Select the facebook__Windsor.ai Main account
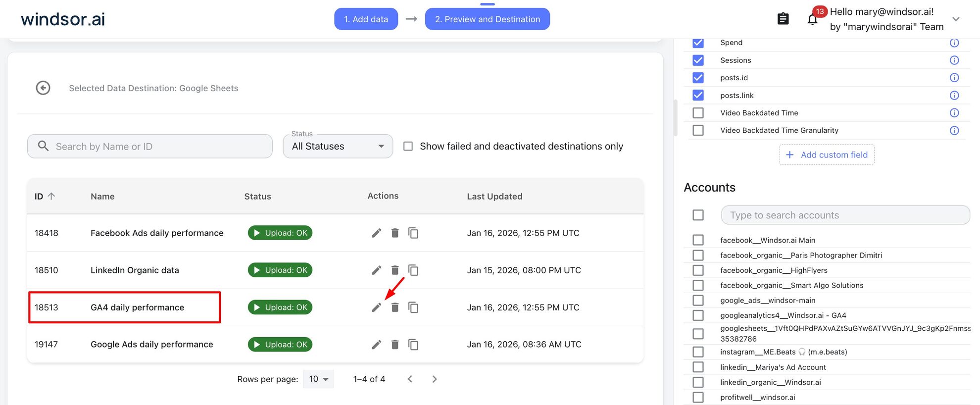 tap(698, 240)
